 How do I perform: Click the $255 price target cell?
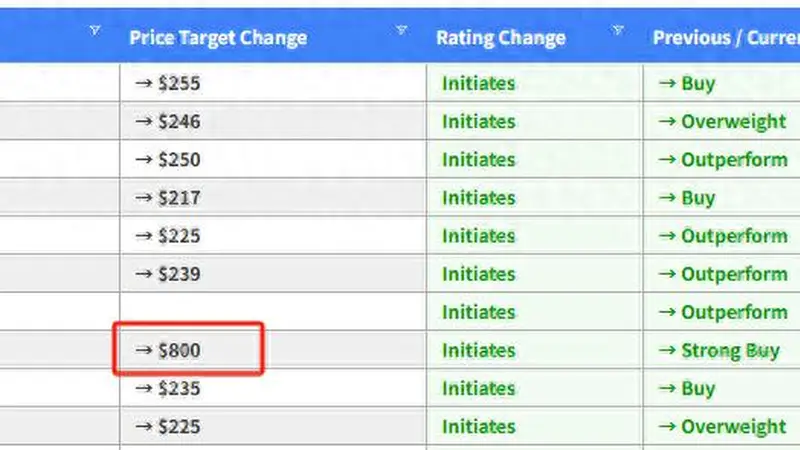(x=273, y=83)
